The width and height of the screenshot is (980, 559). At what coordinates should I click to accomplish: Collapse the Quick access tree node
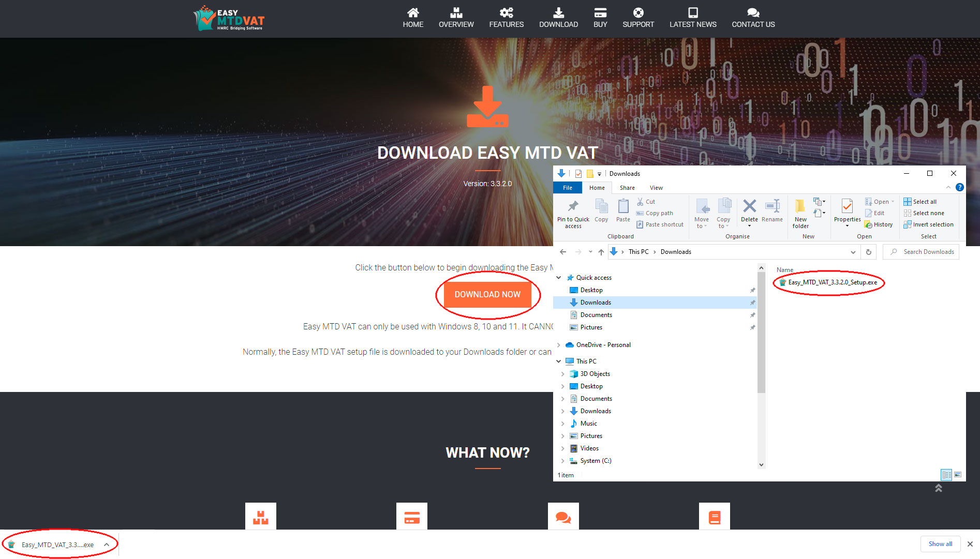point(559,278)
